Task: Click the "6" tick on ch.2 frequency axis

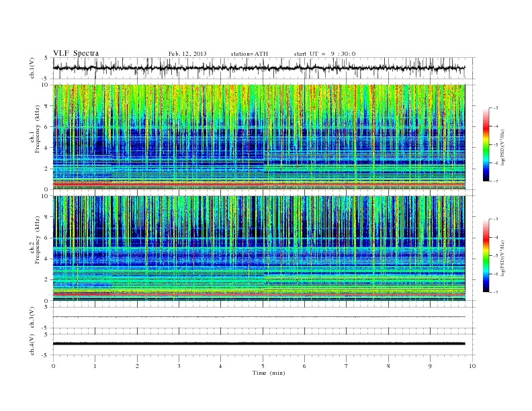Action: tap(46, 238)
